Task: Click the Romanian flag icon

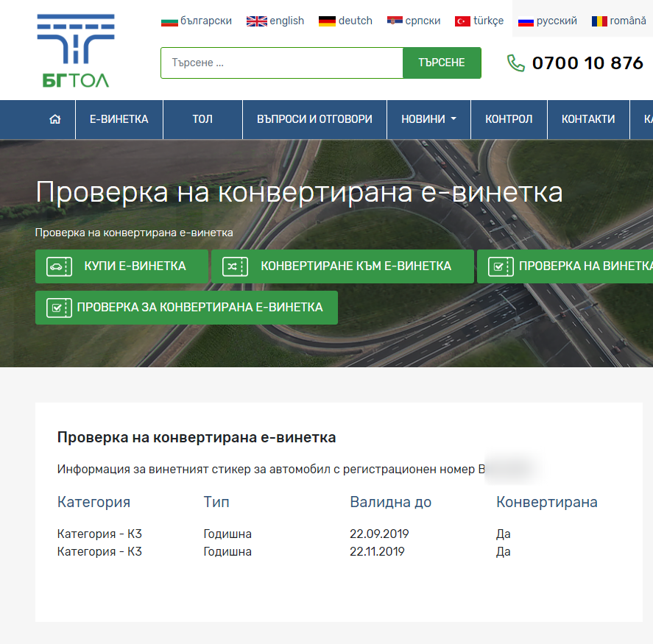Action: (599, 21)
